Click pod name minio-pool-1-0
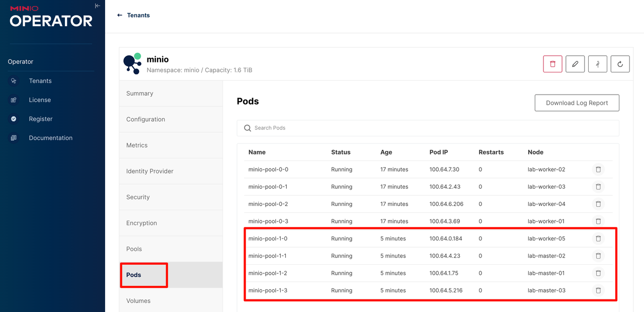The image size is (644, 312). click(x=268, y=239)
